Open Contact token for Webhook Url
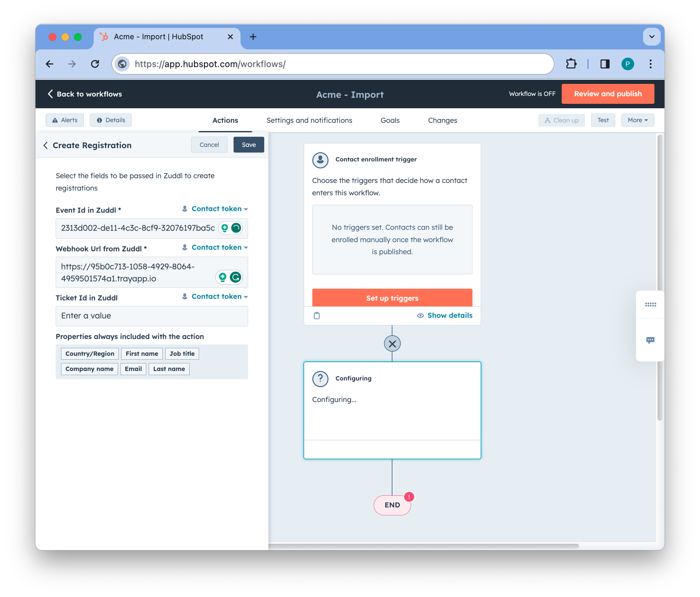Viewport: 700px width, 597px height. [215, 247]
